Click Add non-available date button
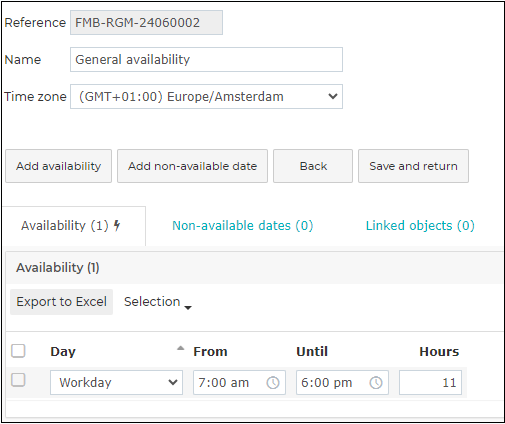This screenshot has height=424, width=505. click(192, 166)
